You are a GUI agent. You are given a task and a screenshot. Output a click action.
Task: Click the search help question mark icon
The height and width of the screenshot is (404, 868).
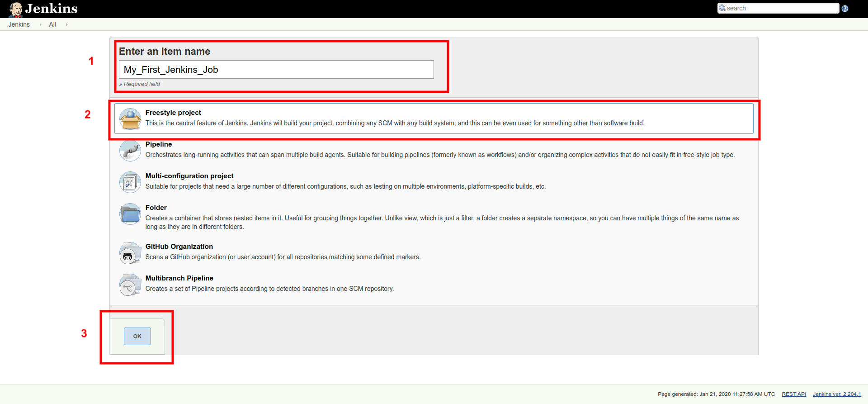845,9
